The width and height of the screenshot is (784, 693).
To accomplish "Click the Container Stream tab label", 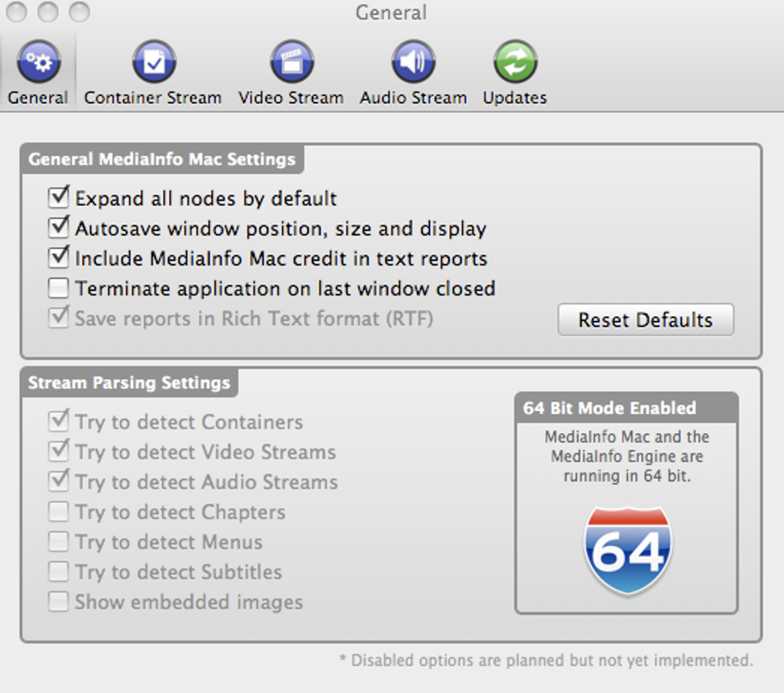I will (x=152, y=98).
